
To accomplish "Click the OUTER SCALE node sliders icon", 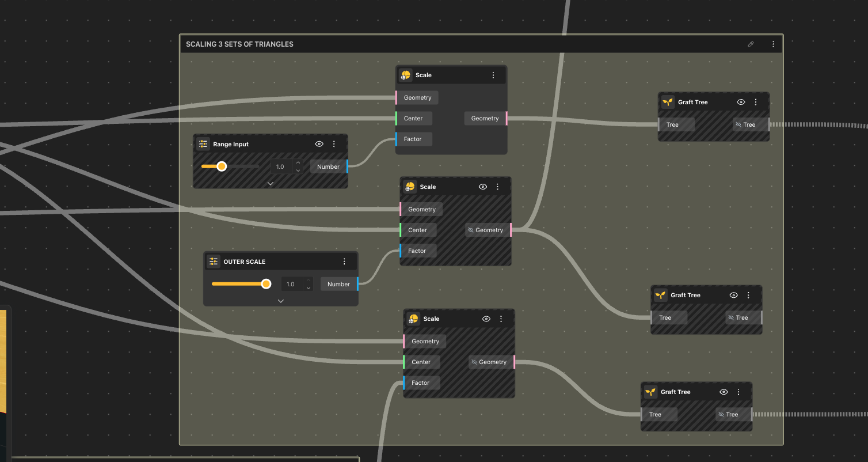I will (x=214, y=262).
